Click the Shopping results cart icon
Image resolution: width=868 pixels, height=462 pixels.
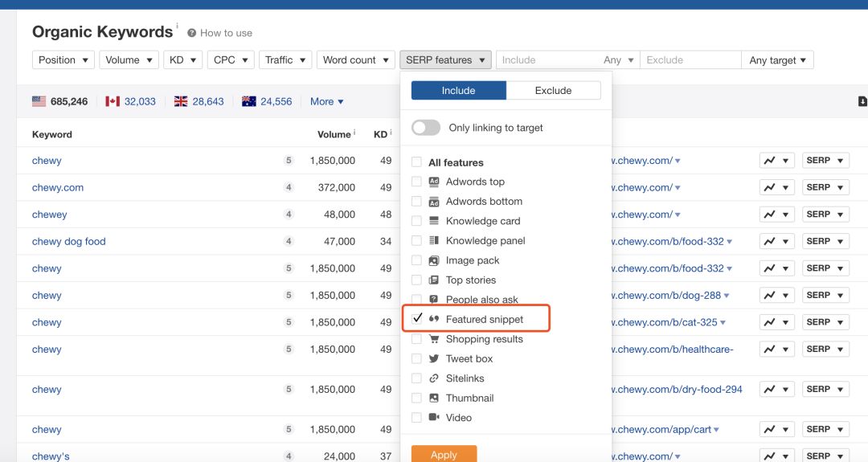click(434, 339)
